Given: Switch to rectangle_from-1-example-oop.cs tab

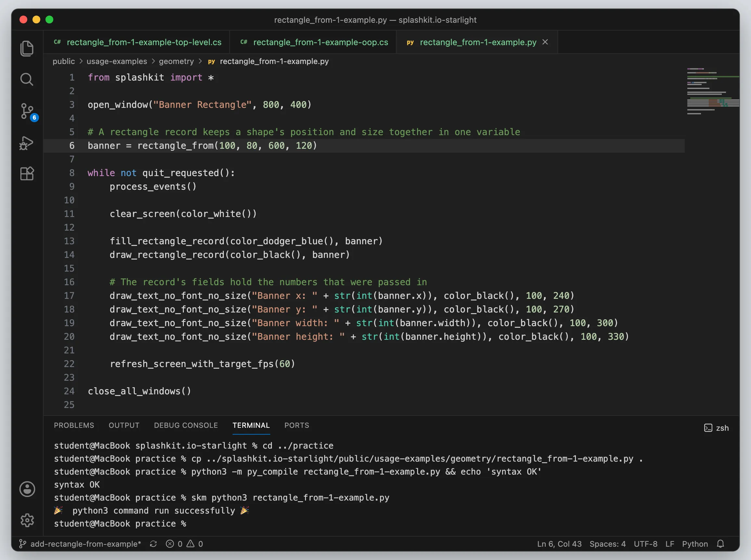Looking at the screenshot, I should click(x=313, y=42).
